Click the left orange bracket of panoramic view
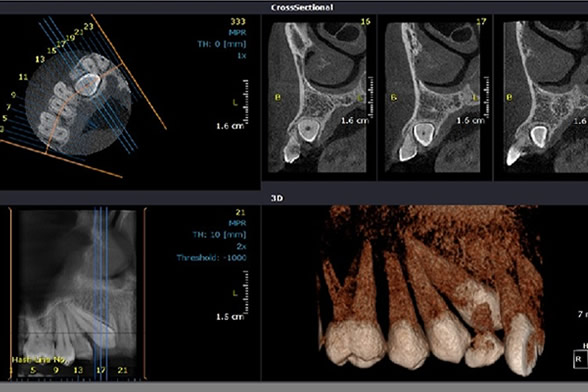The image size is (588, 392). 10,294
